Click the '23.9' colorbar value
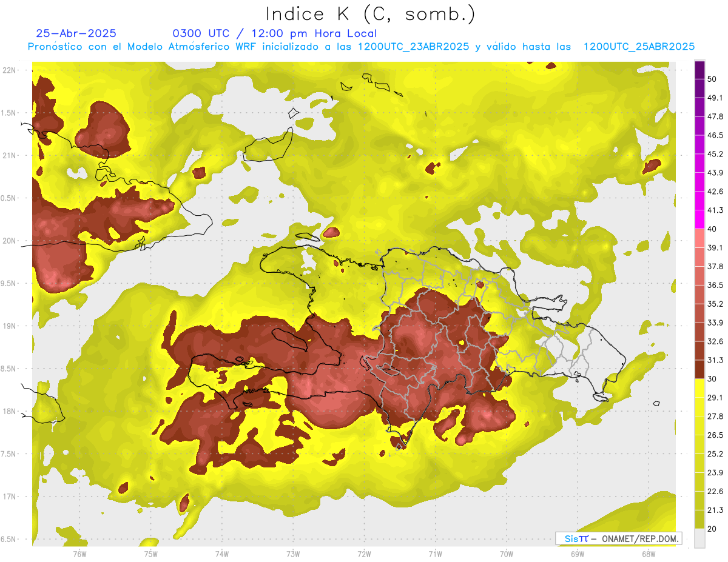728x562 pixels. 715,472
